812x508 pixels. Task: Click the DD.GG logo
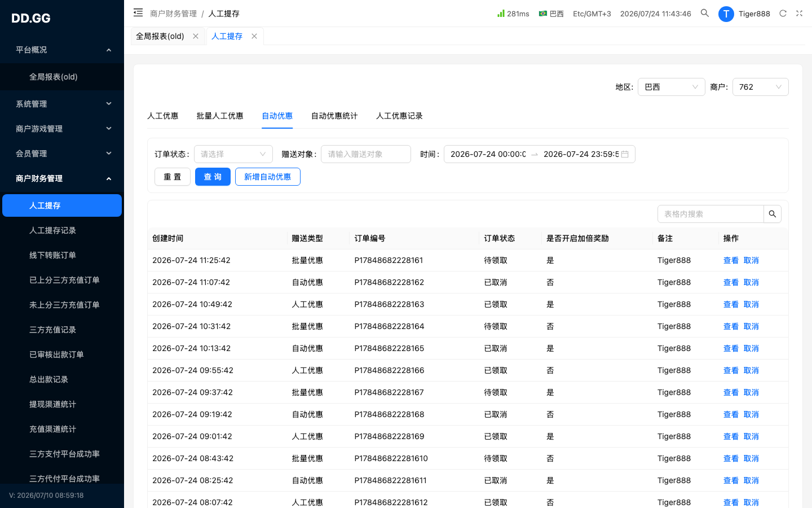pyautogui.click(x=31, y=18)
